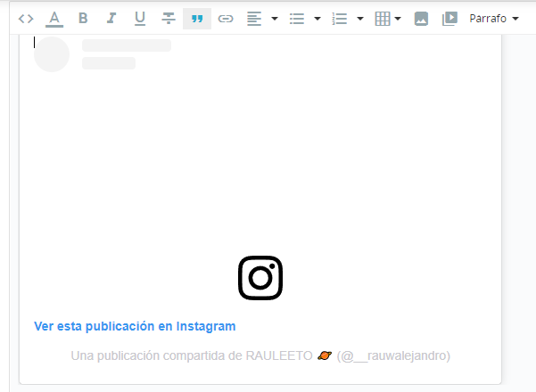Image resolution: width=536 pixels, height=392 pixels.
Task: Open the source code view icon
Action: (x=26, y=19)
